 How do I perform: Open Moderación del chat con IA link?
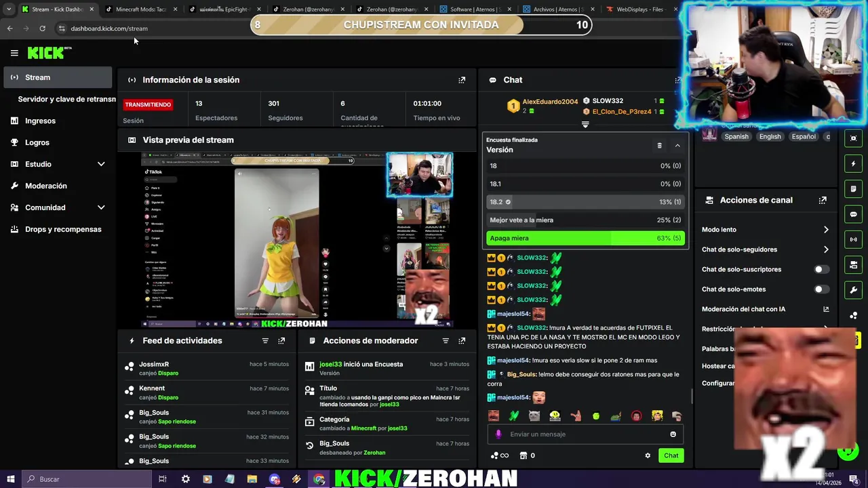click(x=765, y=309)
